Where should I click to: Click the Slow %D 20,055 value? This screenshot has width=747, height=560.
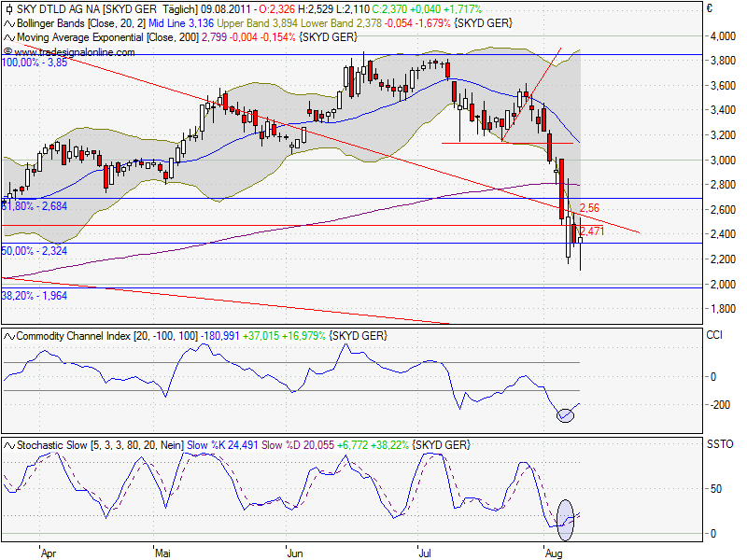(x=298, y=445)
